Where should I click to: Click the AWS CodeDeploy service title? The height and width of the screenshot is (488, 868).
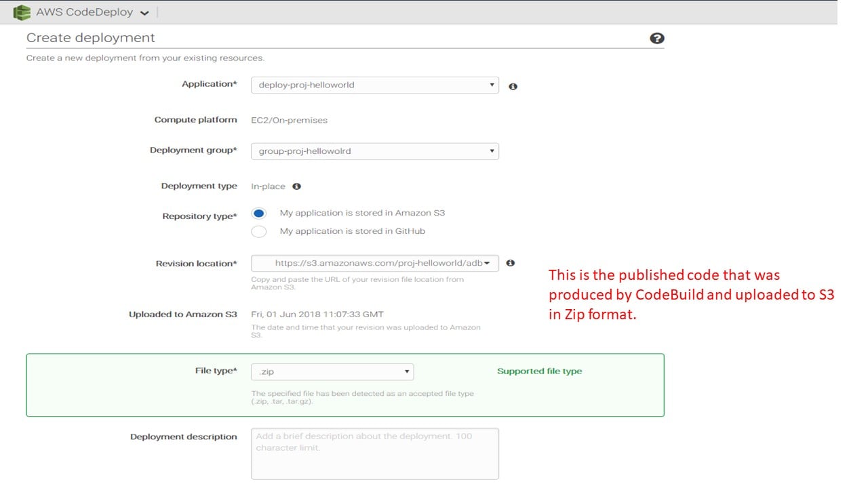84,12
